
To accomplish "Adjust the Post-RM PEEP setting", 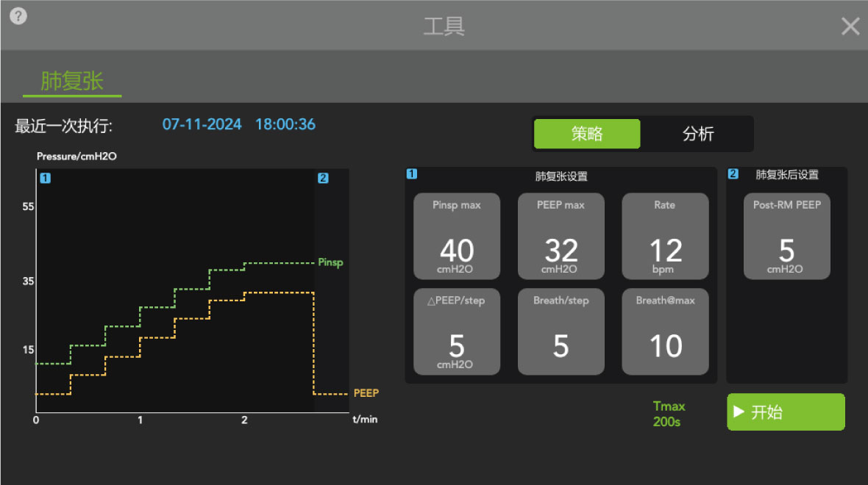I will click(x=786, y=237).
